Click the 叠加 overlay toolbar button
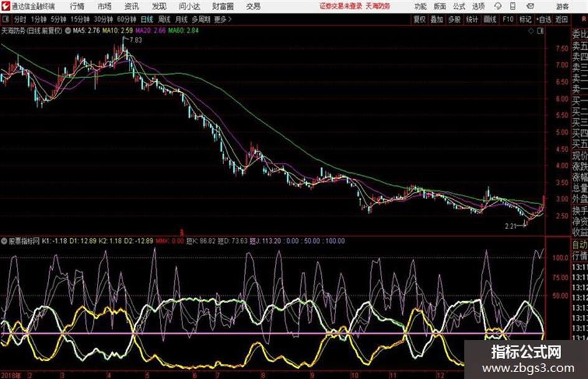Viewport: 588px width, 379px height. pos(437,19)
